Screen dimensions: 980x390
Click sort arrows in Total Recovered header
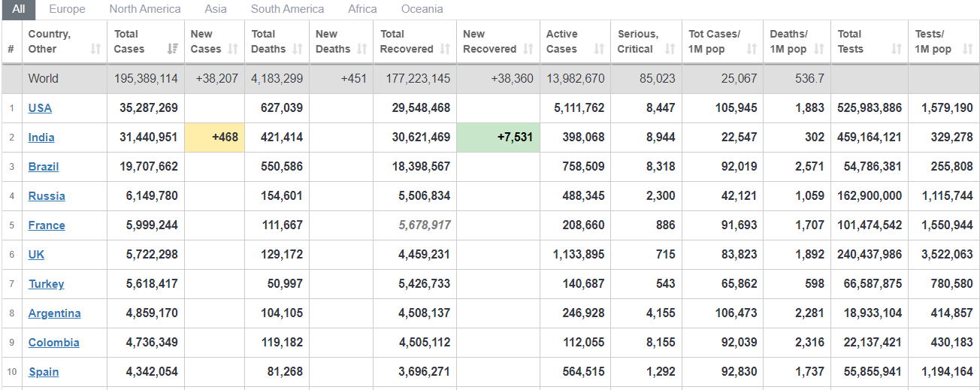[x=445, y=49]
